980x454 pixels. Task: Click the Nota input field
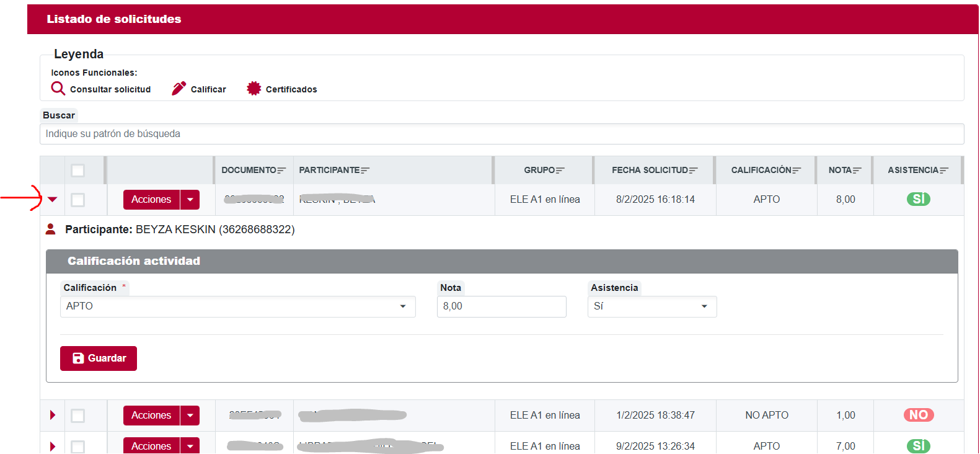pyautogui.click(x=501, y=306)
